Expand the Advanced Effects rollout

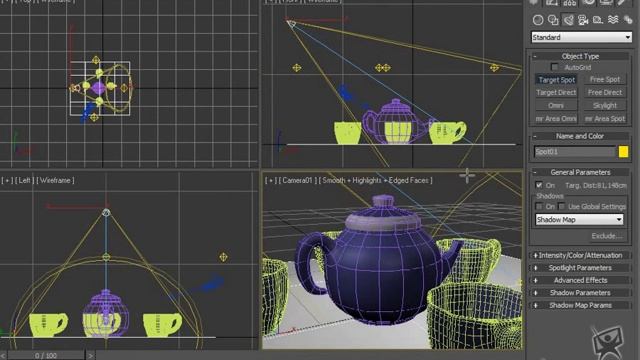(x=580, y=280)
